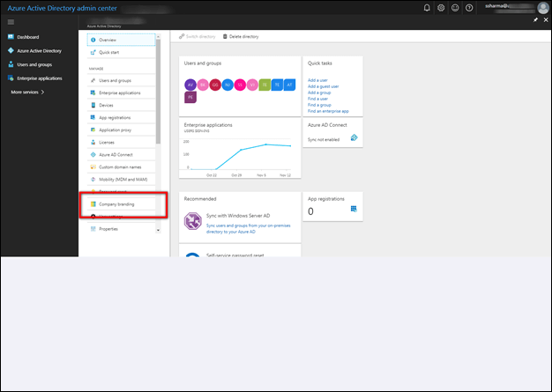Open the Overview menu item

[x=121, y=40]
